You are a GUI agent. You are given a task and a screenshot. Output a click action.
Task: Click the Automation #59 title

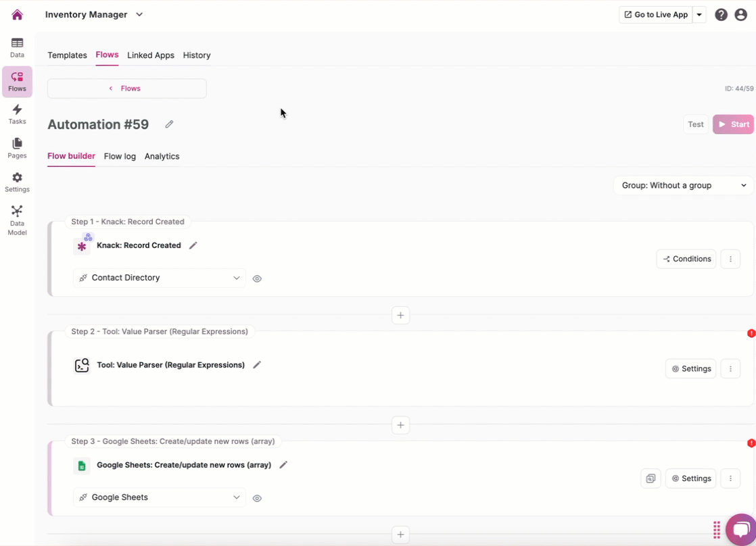[98, 124]
